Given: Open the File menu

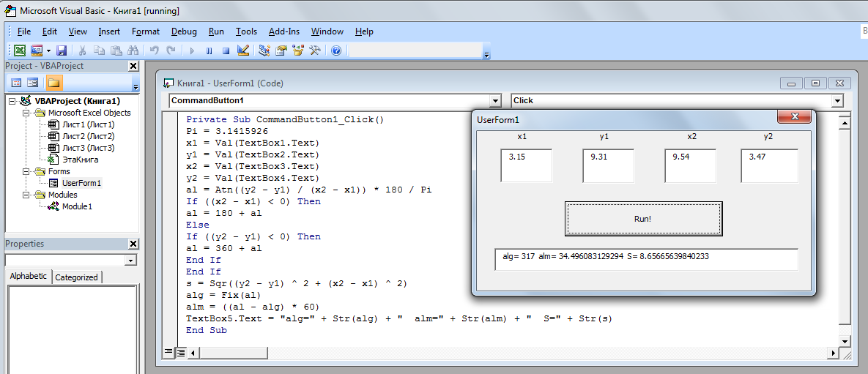Looking at the screenshot, I should pyautogui.click(x=23, y=31).
